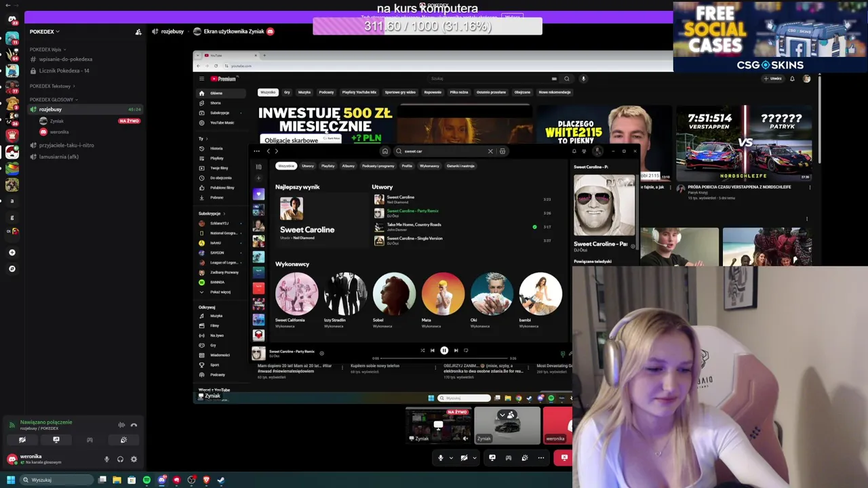This screenshot has width=868, height=488.
Task: Open Liked Songs heart tile in Spotify
Action: pos(258,194)
